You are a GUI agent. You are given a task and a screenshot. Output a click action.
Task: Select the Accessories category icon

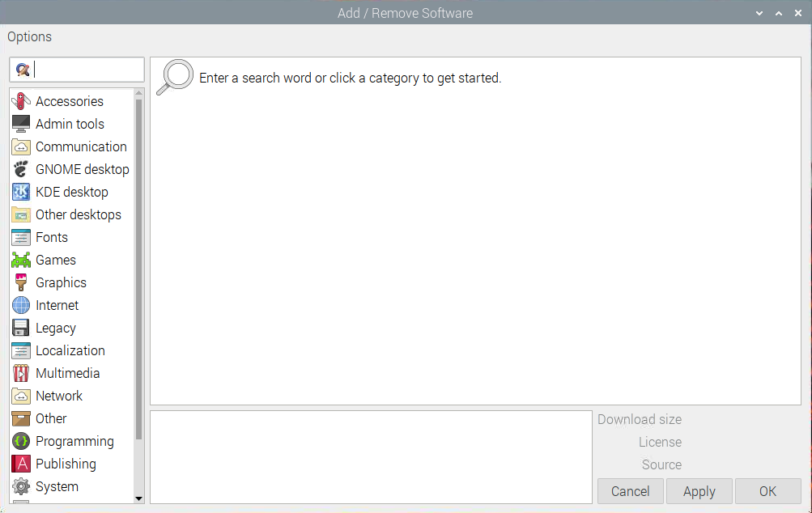pos(21,101)
